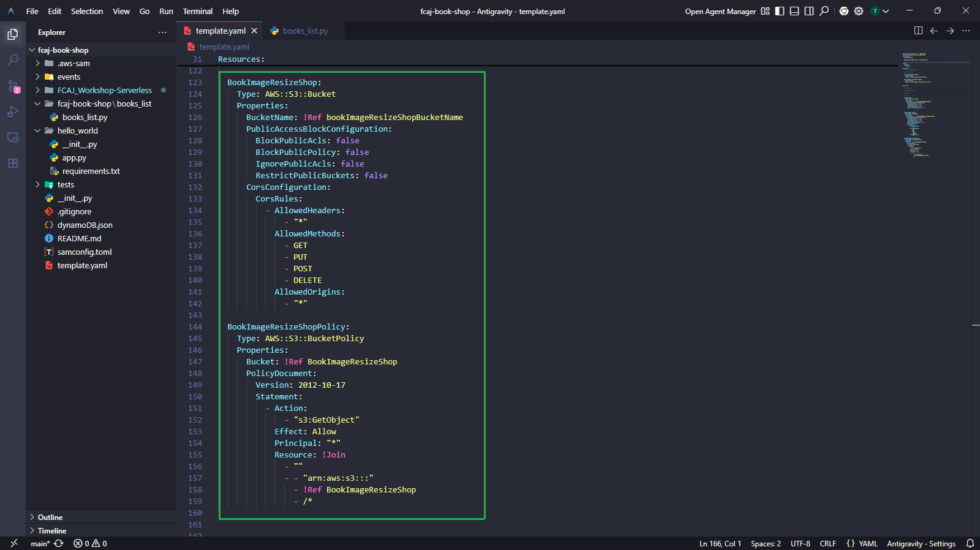Split the editor to the right
The height and width of the screenshot is (550, 980).
pos(918,31)
